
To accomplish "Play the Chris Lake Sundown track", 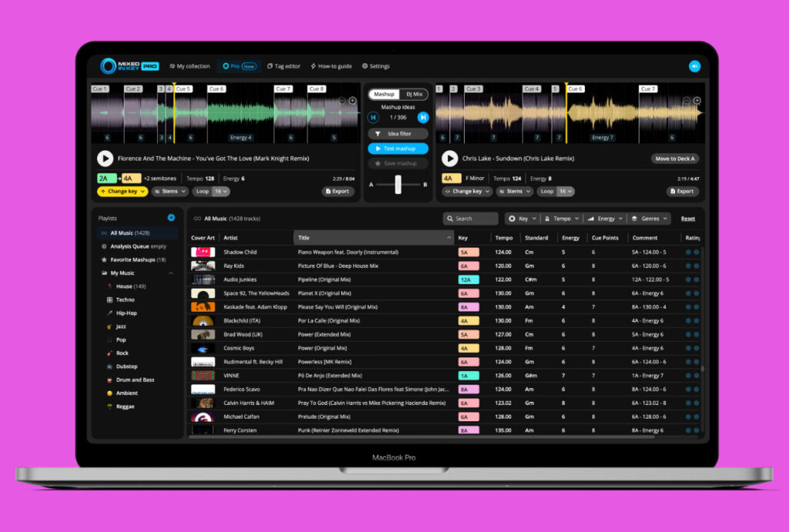I will (x=450, y=159).
